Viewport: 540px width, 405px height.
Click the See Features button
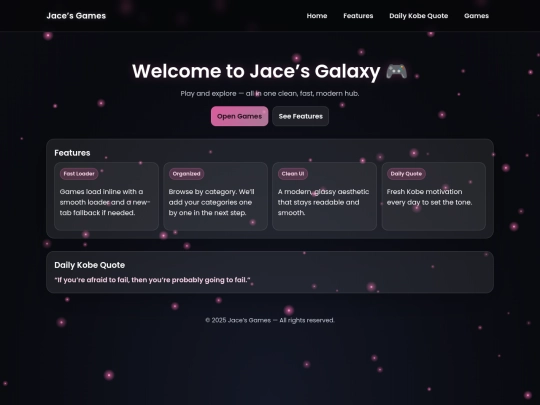(x=301, y=116)
